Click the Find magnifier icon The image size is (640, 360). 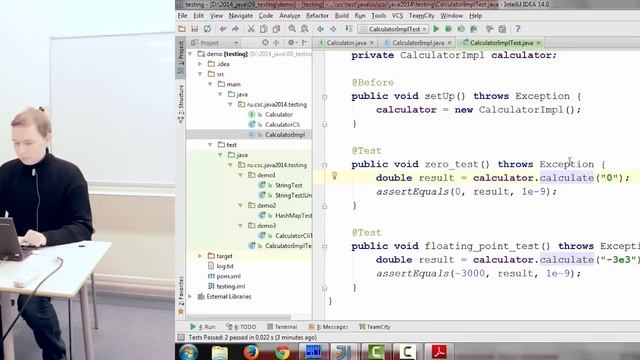coord(292,29)
